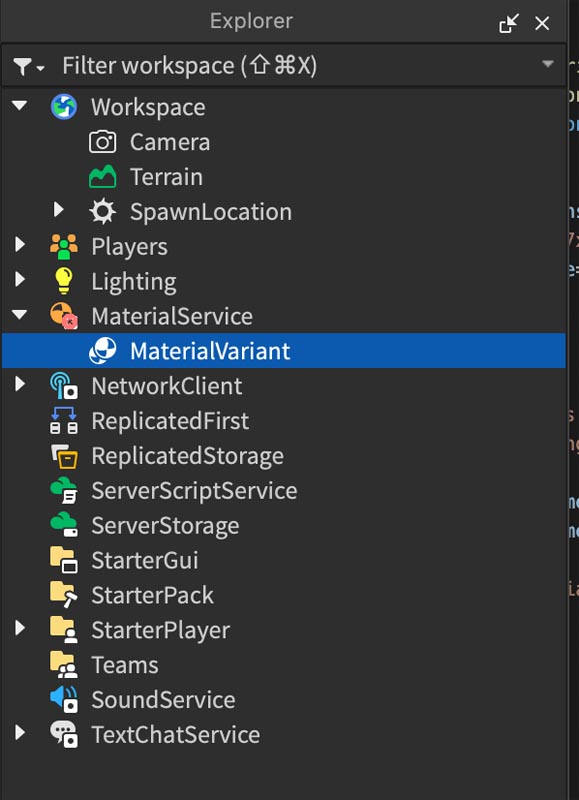Click the Lighting lightbulb icon
The height and width of the screenshot is (800, 579).
[64, 281]
